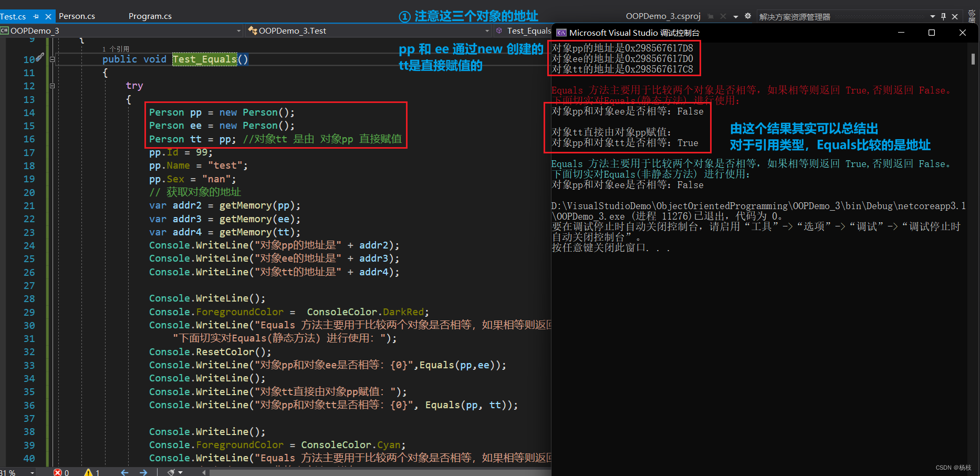Open the OOPDemo_3.csproj preview tab
Viewport: 980px width, 476px height.
[663, 16]
